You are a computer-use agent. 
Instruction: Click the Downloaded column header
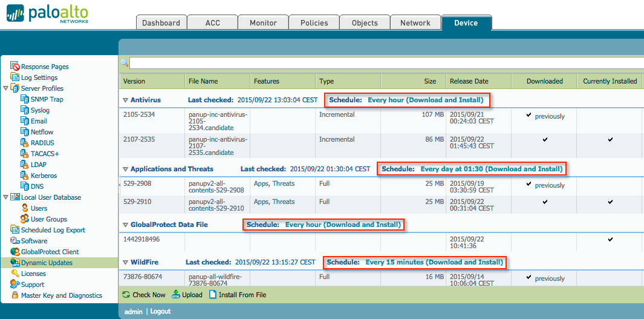pos(544,81)
